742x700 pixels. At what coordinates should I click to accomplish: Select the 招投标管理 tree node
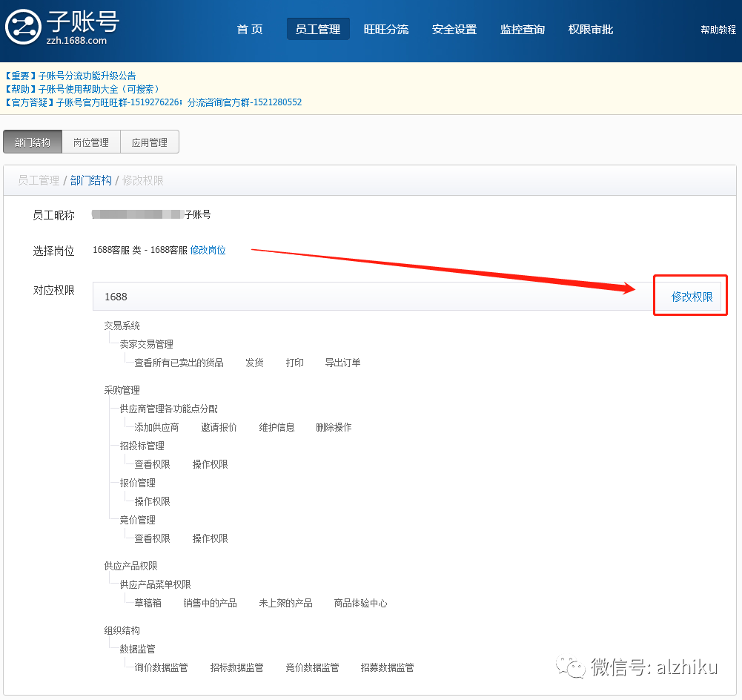point(142,446)
